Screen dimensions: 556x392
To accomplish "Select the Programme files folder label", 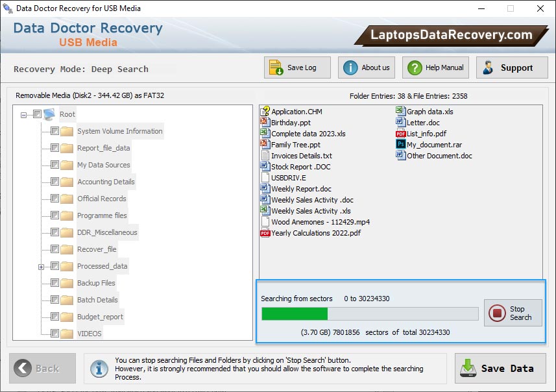I will click(x=102, y=215).
